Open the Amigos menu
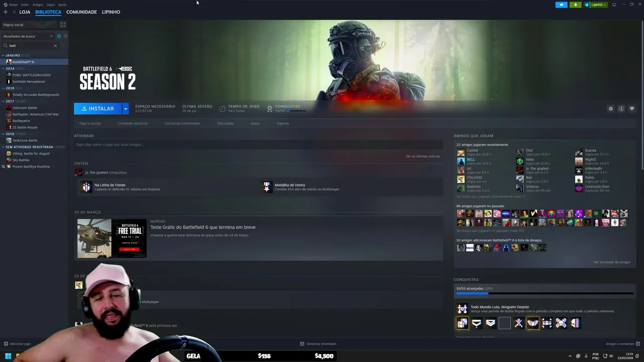644x362 pixels. tap(38, 5)
